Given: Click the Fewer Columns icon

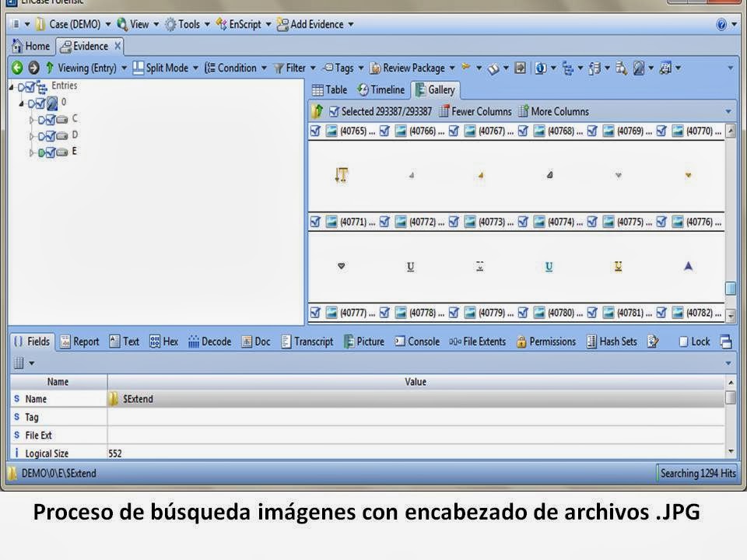Looking at the screenshot, I should [444, 111].
